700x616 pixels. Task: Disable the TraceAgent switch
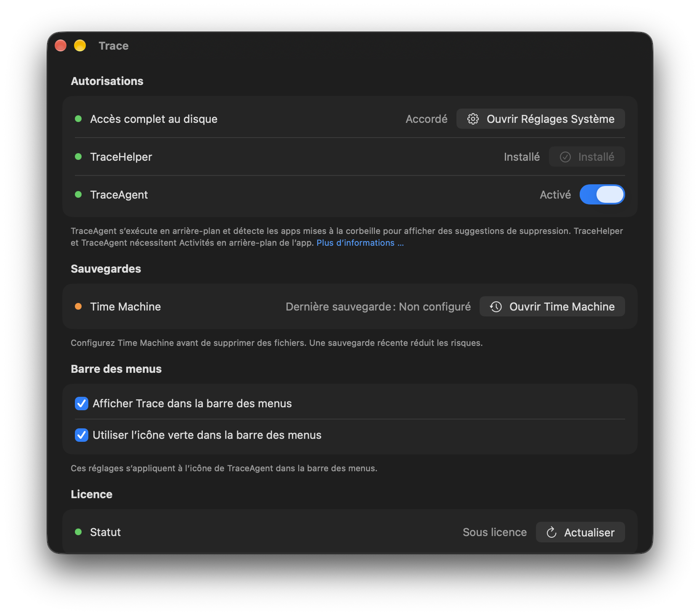[x=602, y=194]
